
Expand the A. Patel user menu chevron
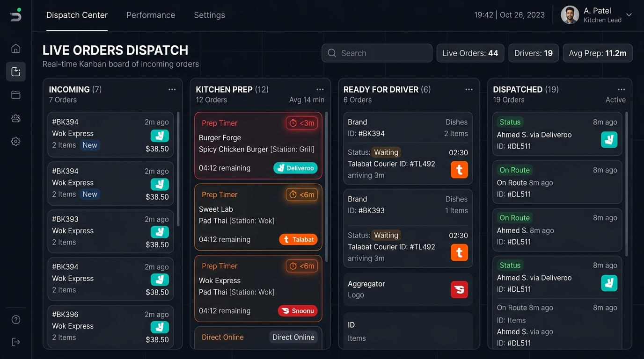click(x=629, y=15)
